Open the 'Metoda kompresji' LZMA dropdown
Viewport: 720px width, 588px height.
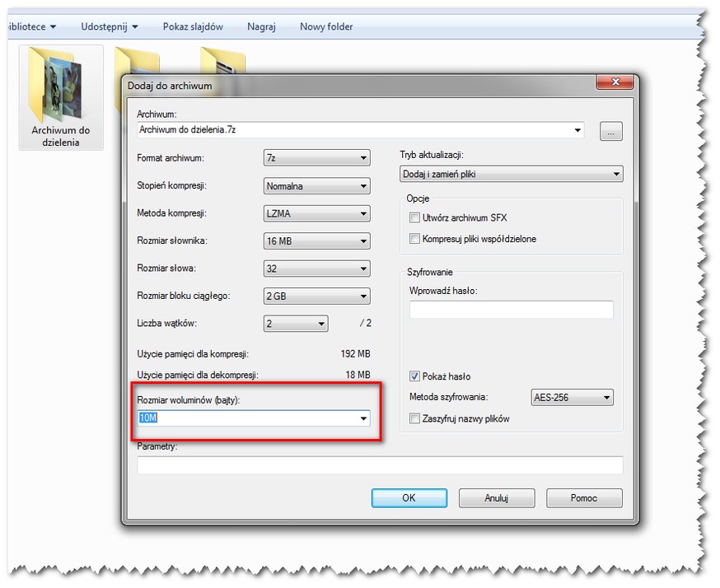pos(316,214)
